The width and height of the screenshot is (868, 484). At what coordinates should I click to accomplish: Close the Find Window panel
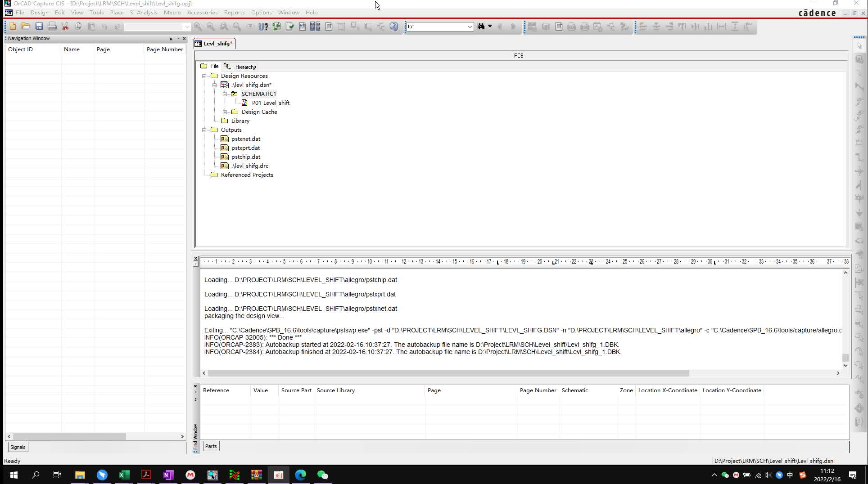pyautogui.click(x=195, y=386)
